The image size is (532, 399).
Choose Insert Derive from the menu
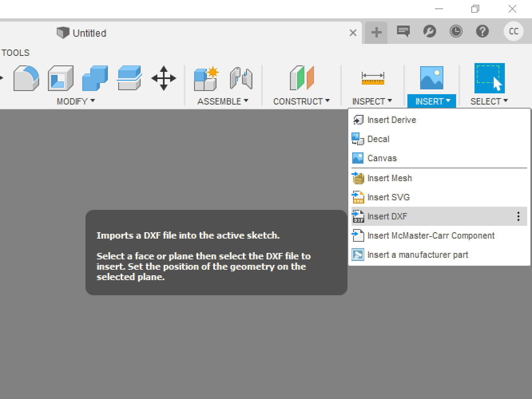tap(439, 120)
